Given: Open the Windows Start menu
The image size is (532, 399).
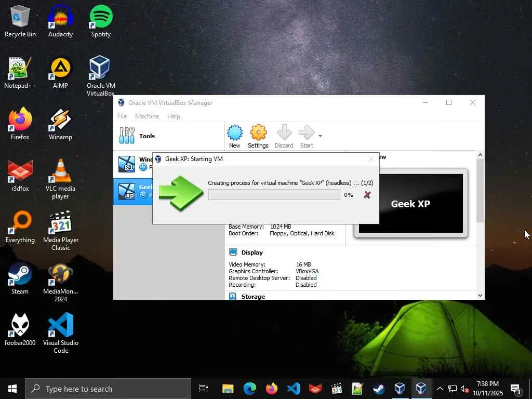Looking at the screenshot, I should pyautogui.click(x=12, y=389).
